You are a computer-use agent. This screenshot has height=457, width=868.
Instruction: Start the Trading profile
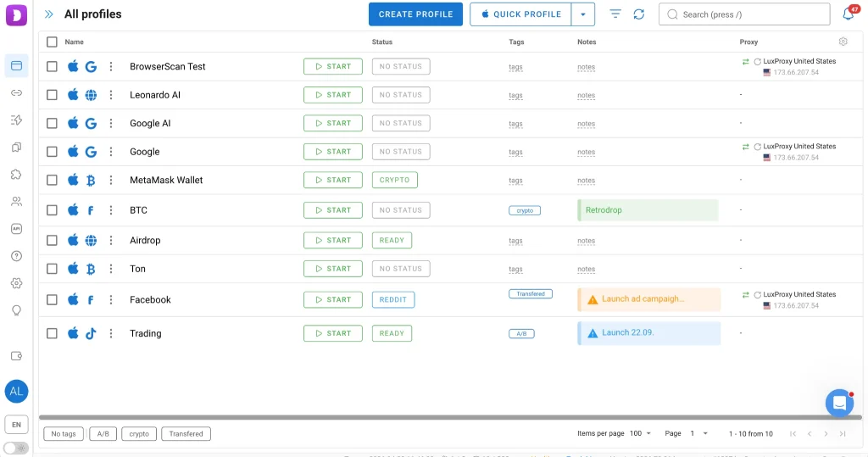coord(332,333)
